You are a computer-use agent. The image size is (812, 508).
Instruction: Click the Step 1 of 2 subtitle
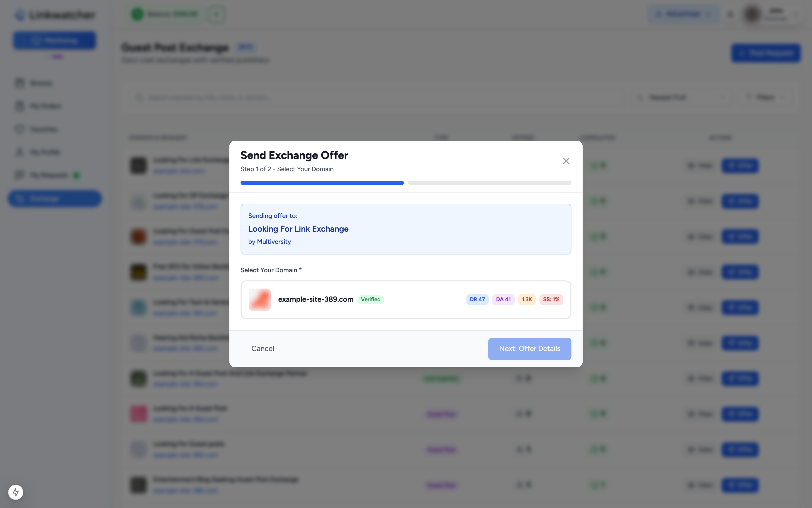click(287, 169)
